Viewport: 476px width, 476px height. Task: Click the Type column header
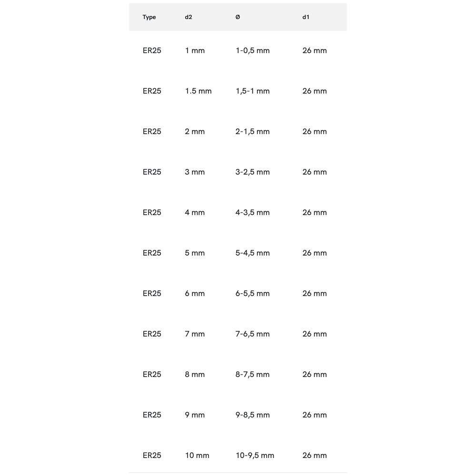[149, 17]
